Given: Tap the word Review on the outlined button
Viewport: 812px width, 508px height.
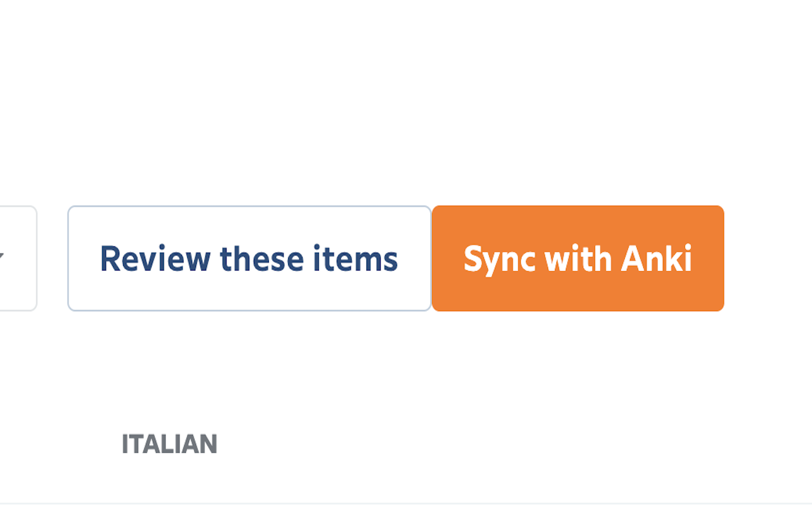Looking at the screenshot, I should (155, 258).
